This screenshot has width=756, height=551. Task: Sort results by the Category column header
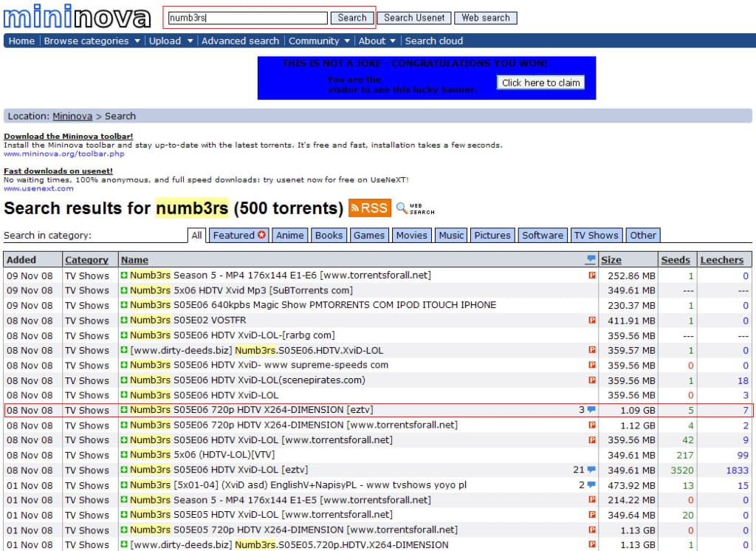pos(87,260)
